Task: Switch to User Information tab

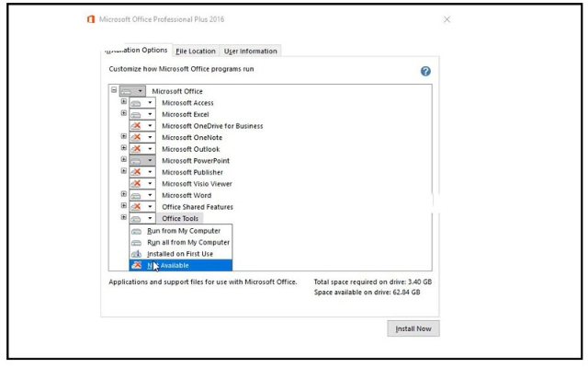Action: coord(250,52)
